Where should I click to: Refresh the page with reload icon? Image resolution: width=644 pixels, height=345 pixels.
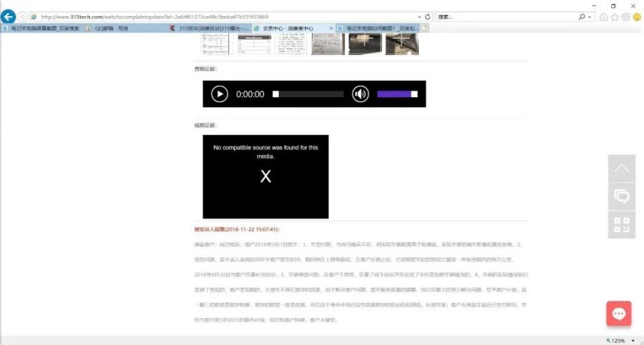[427, 17]
